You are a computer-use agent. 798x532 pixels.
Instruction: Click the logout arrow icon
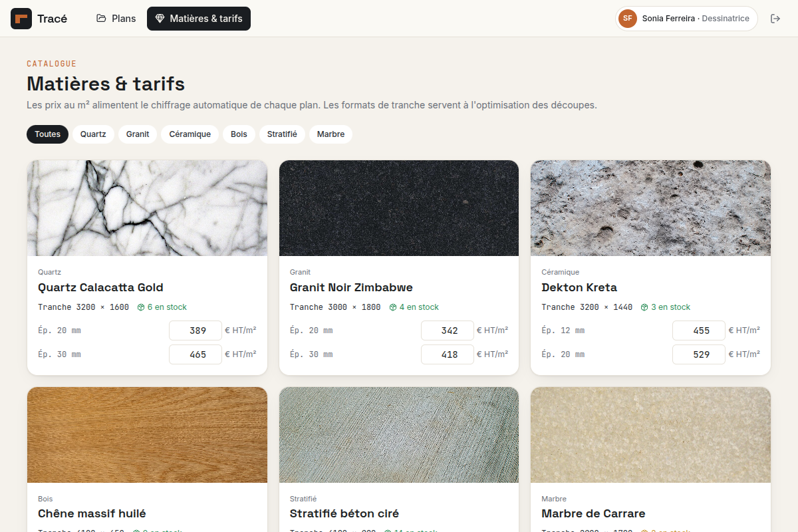point(775,19)
